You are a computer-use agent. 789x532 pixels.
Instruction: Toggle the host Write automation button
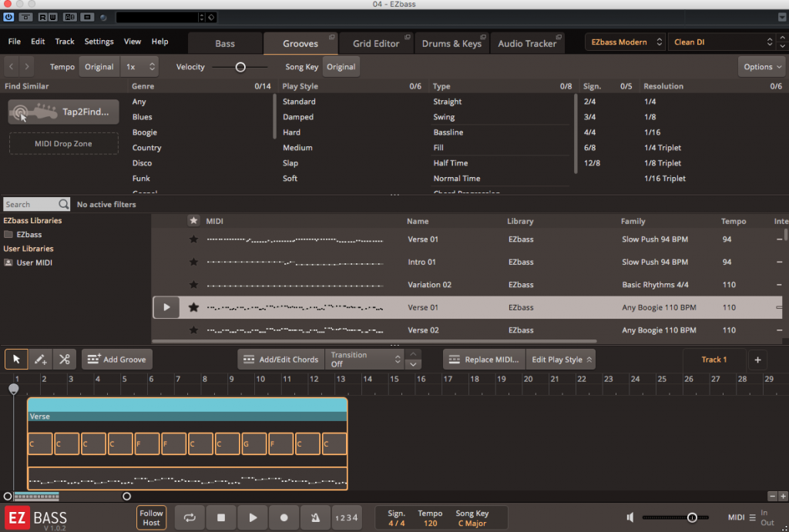53,17
